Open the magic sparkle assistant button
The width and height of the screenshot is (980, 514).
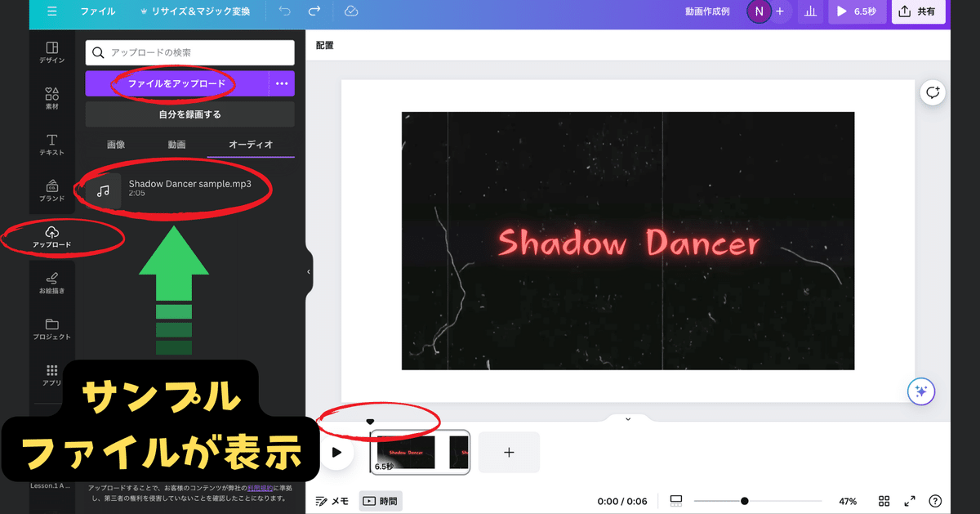921,391
